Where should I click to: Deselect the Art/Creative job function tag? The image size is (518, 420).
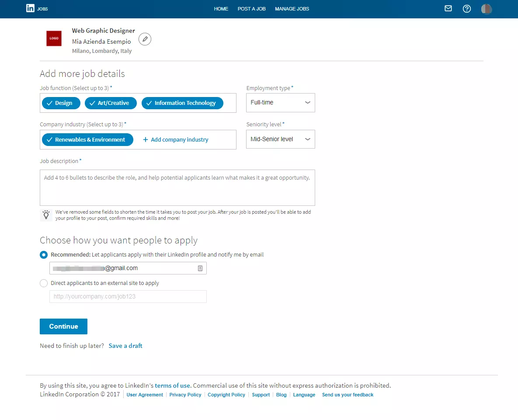point(111,103)
